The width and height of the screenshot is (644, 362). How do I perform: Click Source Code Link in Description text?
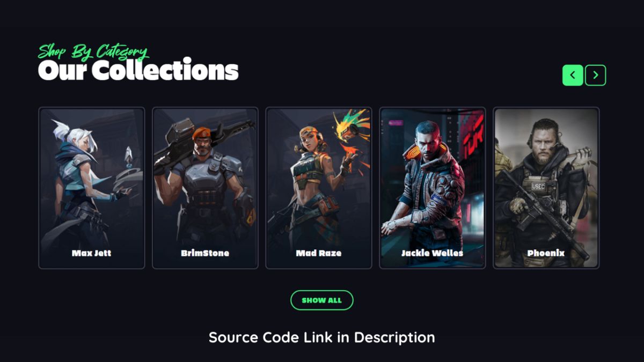point(322,337)
